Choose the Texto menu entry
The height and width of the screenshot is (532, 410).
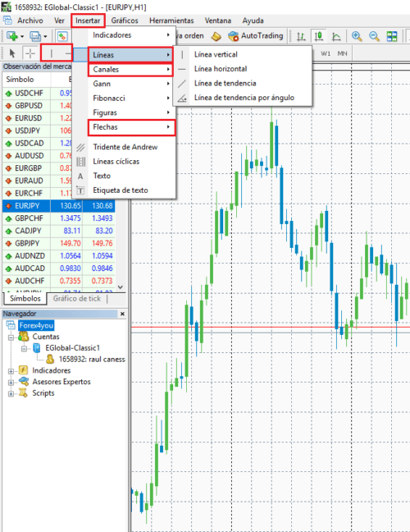click(125, 176)
